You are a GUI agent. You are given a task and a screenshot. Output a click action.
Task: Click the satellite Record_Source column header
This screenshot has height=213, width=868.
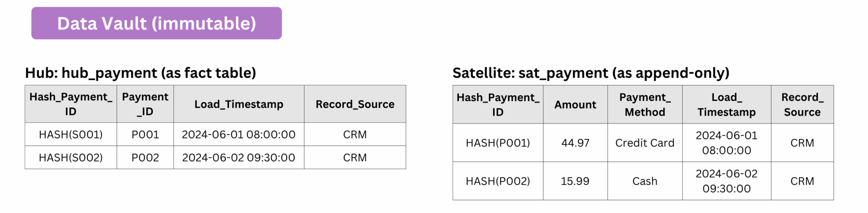click(802, 105)
